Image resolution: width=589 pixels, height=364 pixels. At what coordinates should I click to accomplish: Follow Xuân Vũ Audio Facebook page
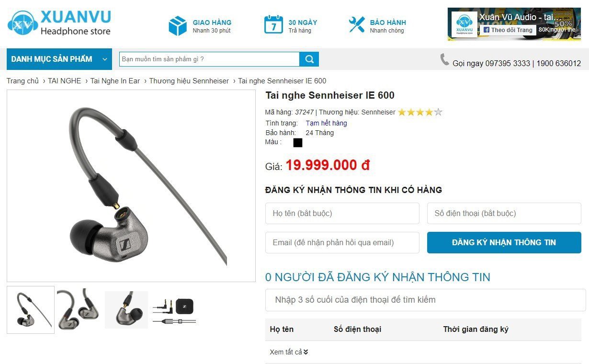pos(508,30)
